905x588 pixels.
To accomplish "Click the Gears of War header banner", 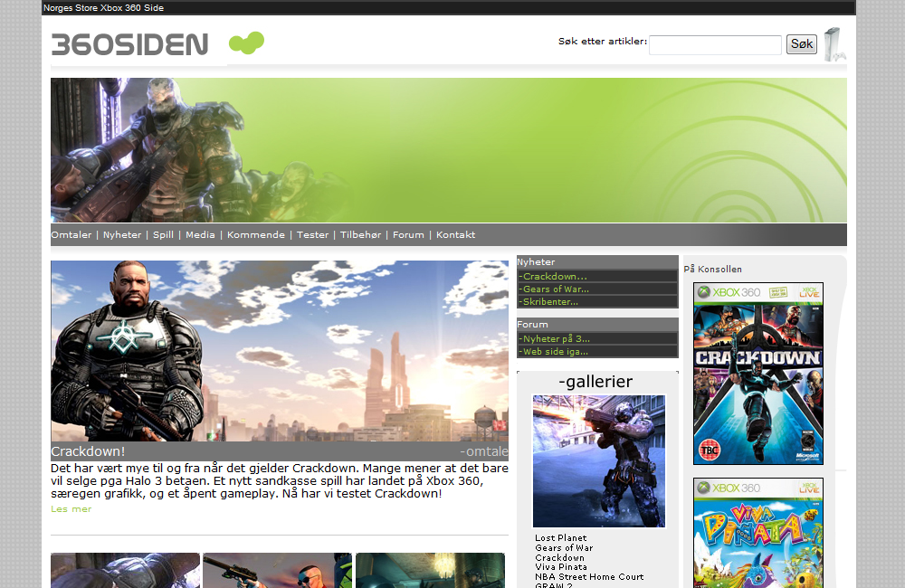I will click(449, 150).
